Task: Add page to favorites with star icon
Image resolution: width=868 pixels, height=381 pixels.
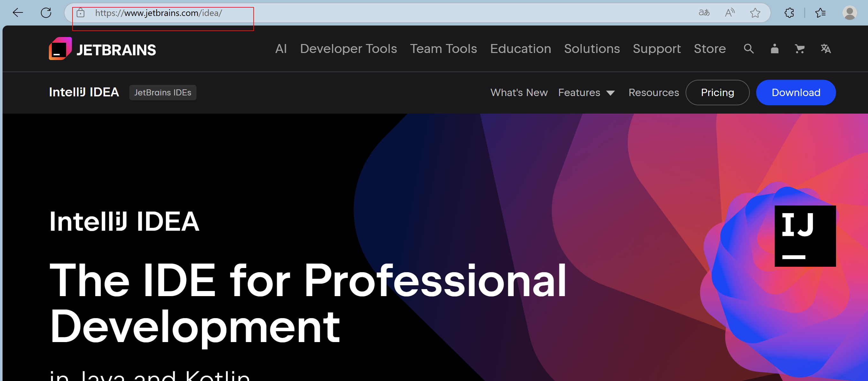Action: 755,13
